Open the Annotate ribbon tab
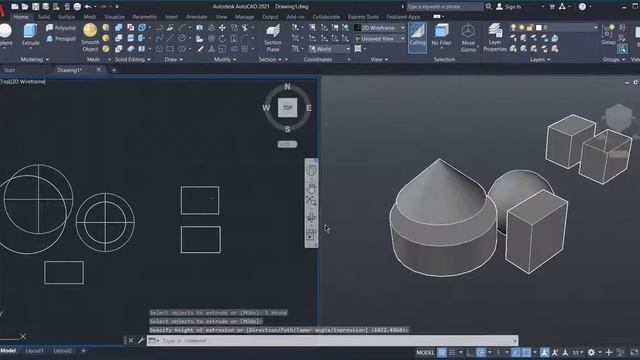640x360 pixels. 196,17
